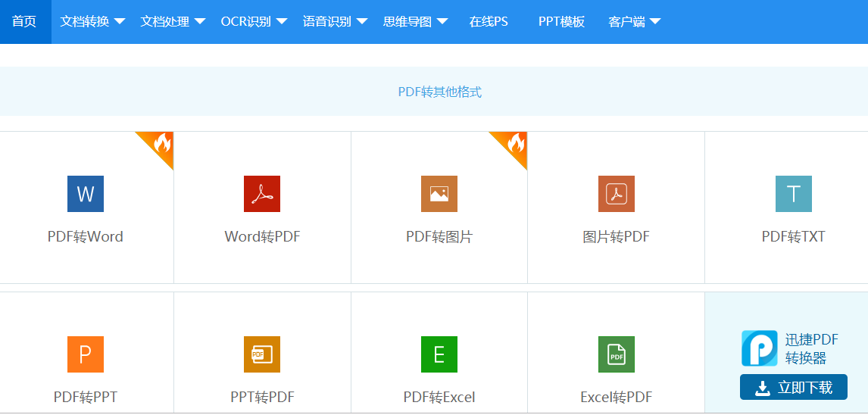868x418 pixels.
Task: Click the PDF转Word blue W icon
Action: [86, 194]
